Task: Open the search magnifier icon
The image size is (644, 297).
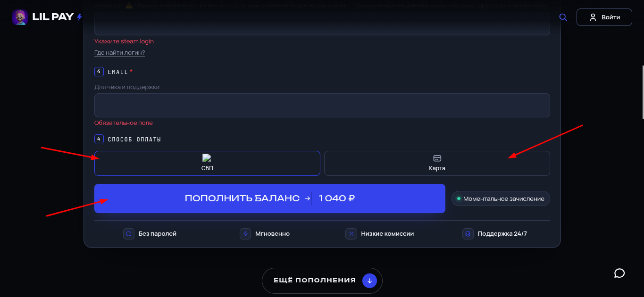Action: click(x=563, y=17)
